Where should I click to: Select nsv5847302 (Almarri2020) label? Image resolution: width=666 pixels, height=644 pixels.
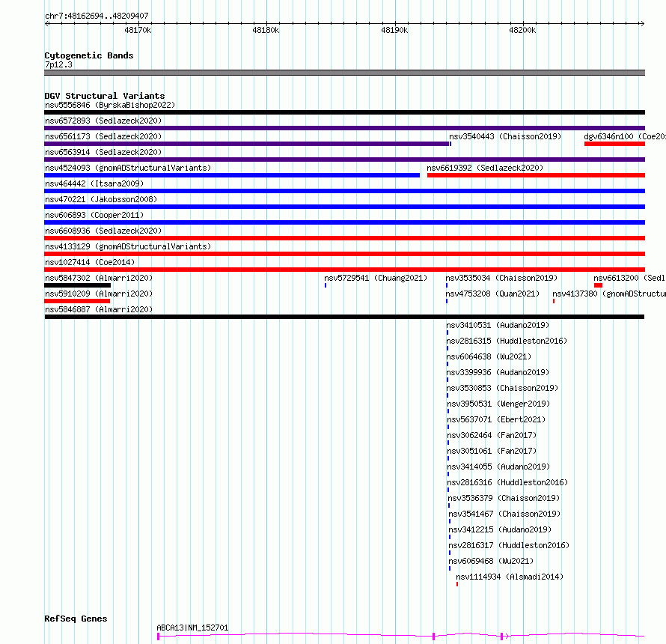tap(99, 278)
